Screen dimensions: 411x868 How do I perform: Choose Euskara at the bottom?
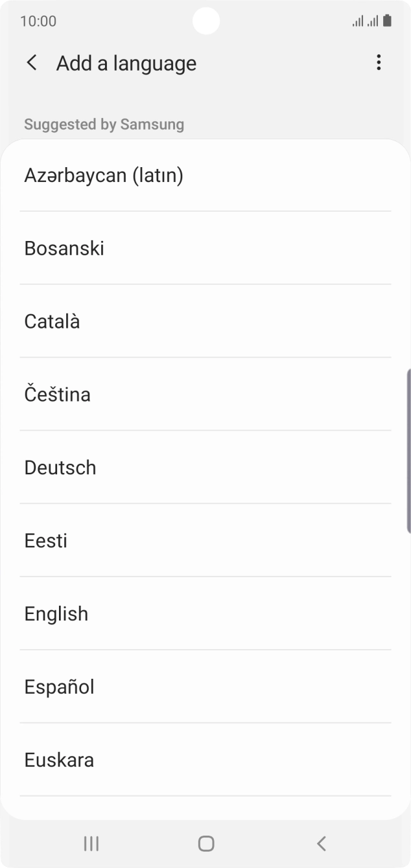(58, 759)
